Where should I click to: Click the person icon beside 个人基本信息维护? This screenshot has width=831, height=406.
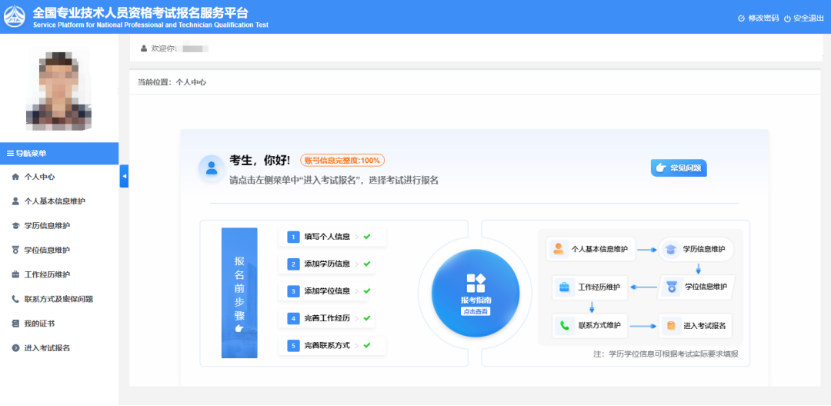point(15,201)
